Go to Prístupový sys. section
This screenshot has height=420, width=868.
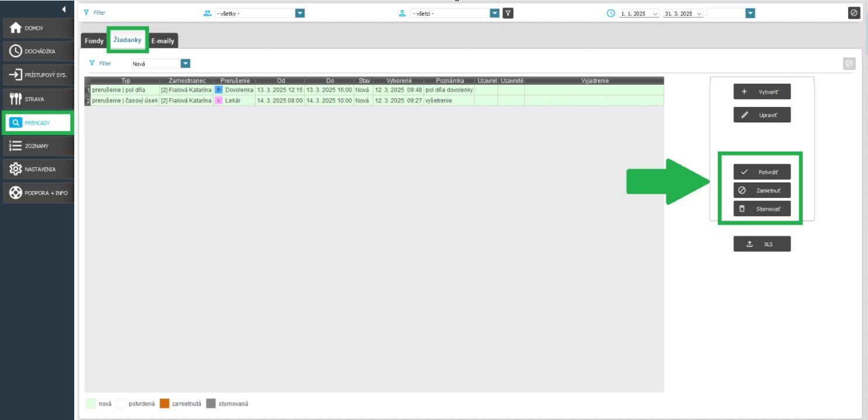pos(37,75)
